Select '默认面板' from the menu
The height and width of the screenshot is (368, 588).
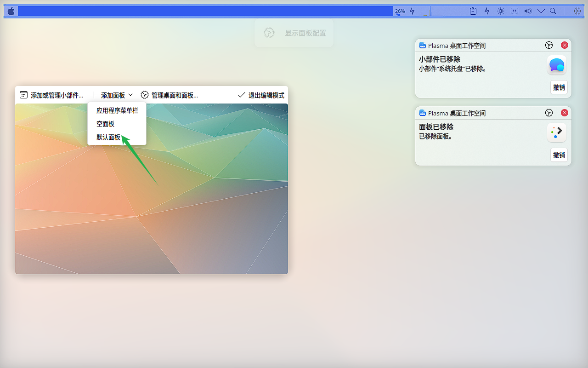tap(108, 137)
